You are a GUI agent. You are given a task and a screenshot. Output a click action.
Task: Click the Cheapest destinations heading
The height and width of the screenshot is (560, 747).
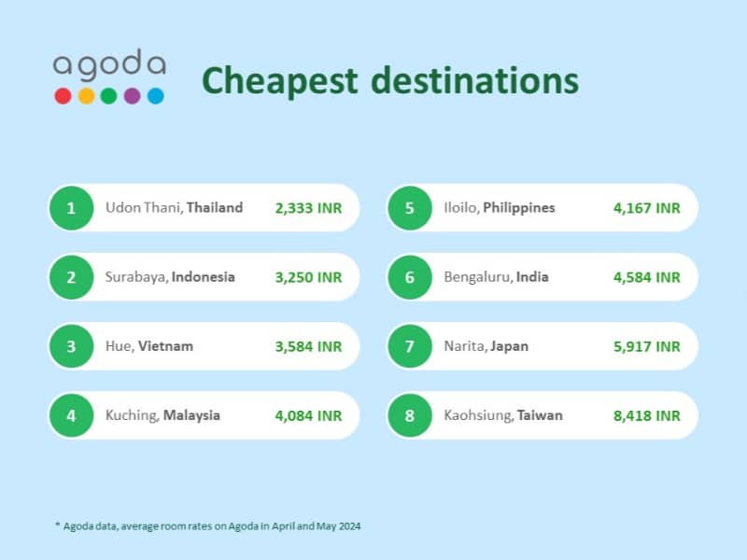[390, 81]
